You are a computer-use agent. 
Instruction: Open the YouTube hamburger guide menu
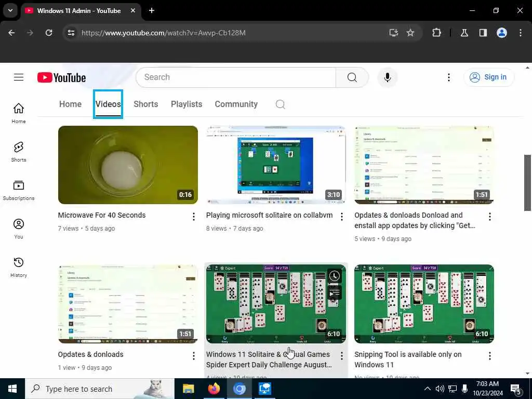coord(19,77)
